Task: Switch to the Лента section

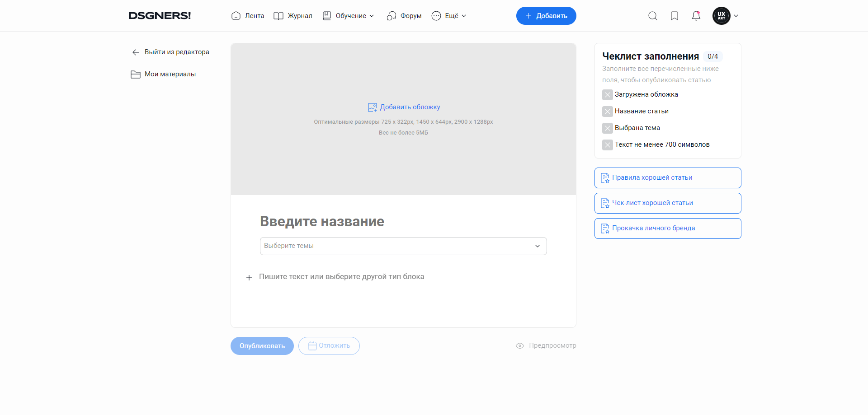Action: (254, 15)
